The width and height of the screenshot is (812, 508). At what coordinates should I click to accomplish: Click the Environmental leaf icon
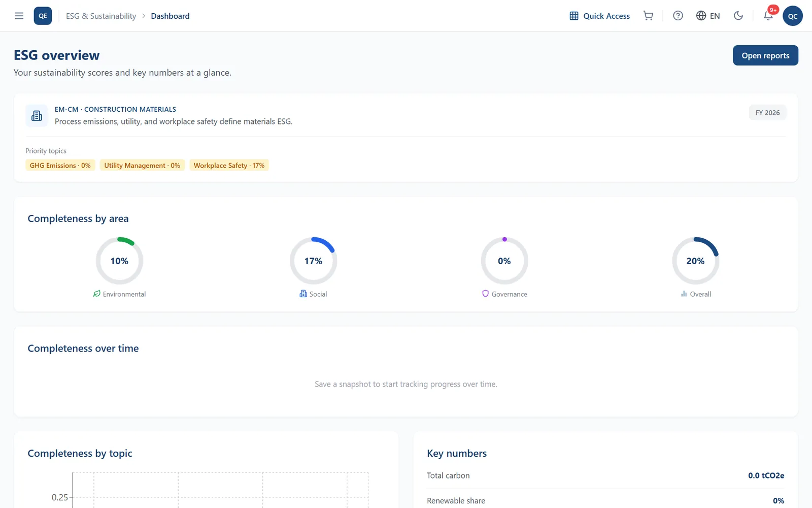tap(97, 294)
